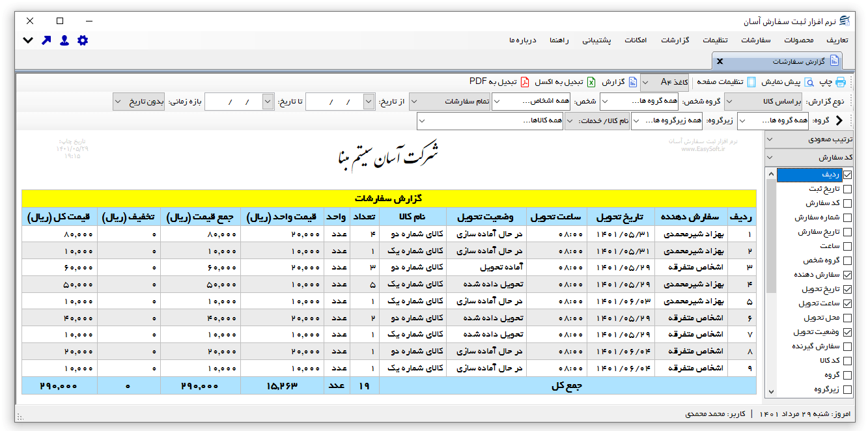Enable the کد سفارش column checkbox
Viewport: 868px width, 431px height.
click(x=847, y=204)
